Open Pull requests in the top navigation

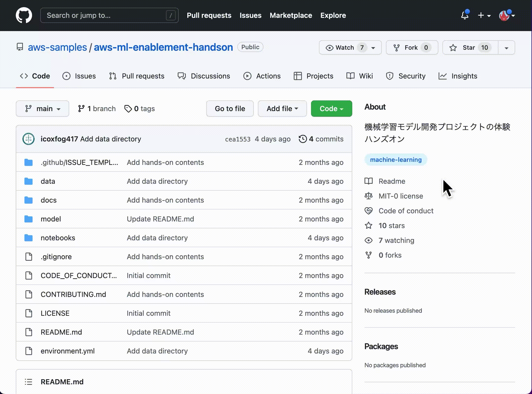pos(209,15)
